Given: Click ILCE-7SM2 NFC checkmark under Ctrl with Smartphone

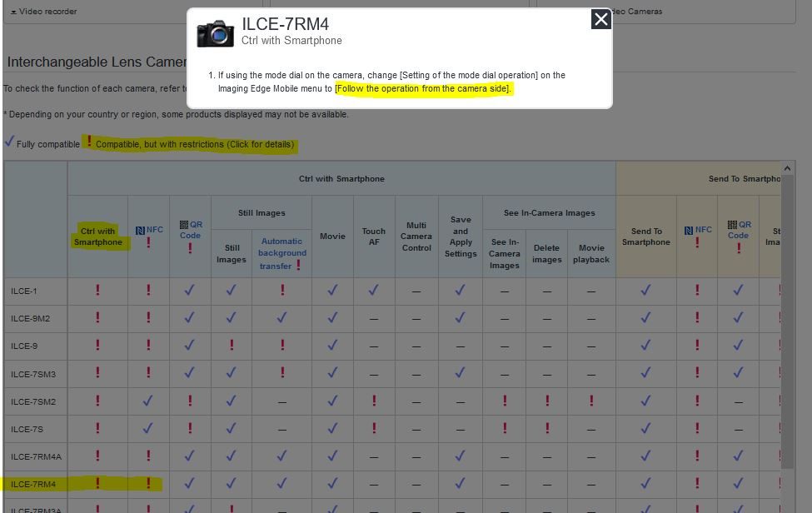Looking at the screenshot, I should 147,400.
